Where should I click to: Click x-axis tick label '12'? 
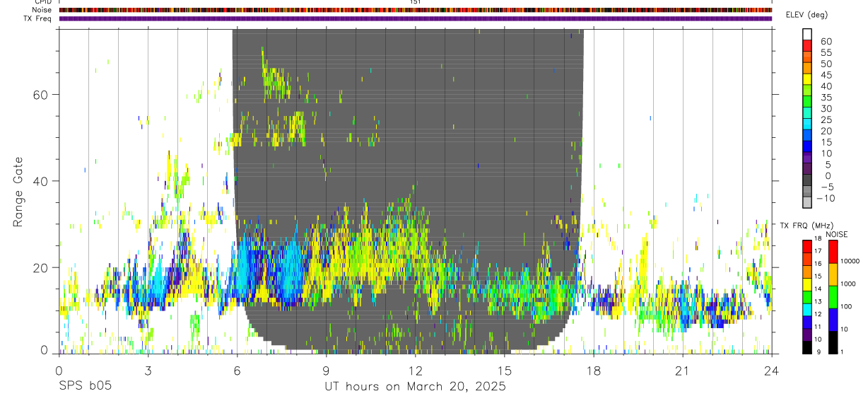416,371
